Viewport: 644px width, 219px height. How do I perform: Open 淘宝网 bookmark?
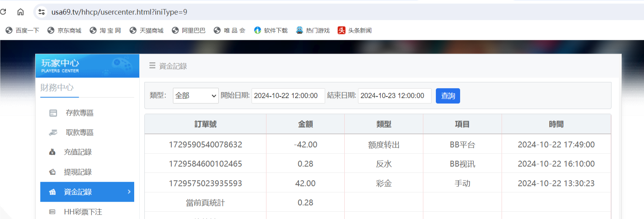click(105, 31)
